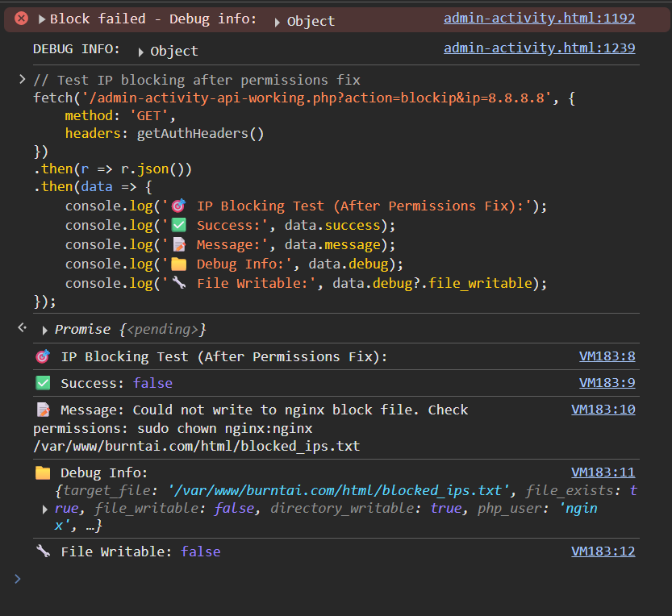This screenshot has width=672, height=616.
Task: Follow the VM183:9 source link
Action: tap(607, 382)
